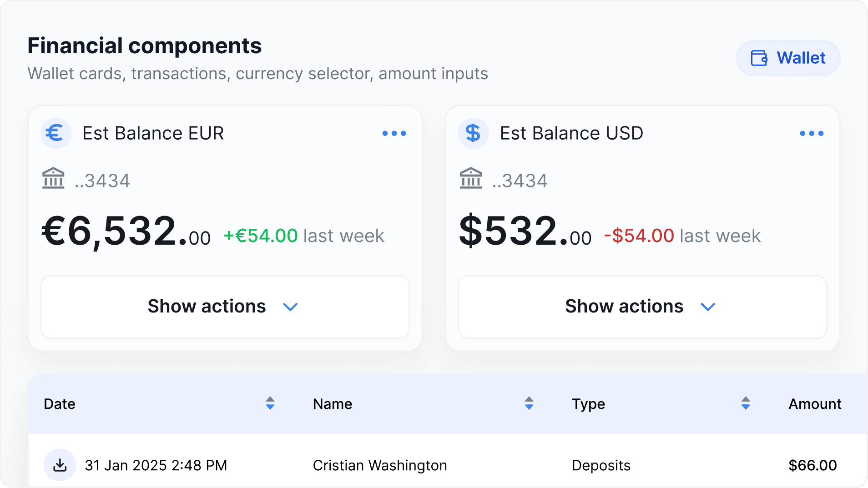868x488 pixels.
Task: Open the USD card three-dot menu
Action: pyautogui.click(x=812, y=133)
